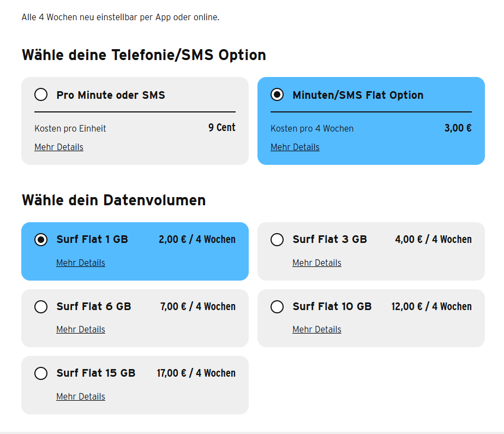This screenshot has height=434, width=504.
Task: Show Mehr Details for Surf Flat 3 GB
Action: 317,263
